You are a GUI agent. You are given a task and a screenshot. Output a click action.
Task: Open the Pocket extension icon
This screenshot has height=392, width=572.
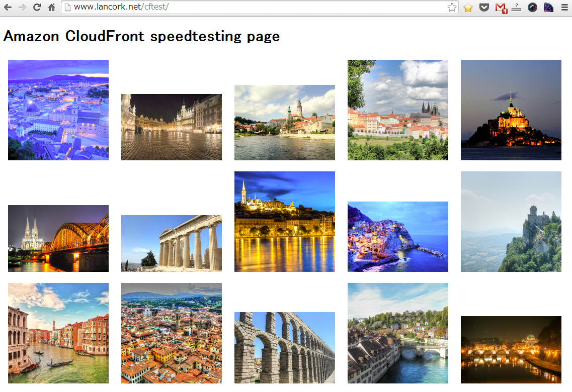point(484,7)
